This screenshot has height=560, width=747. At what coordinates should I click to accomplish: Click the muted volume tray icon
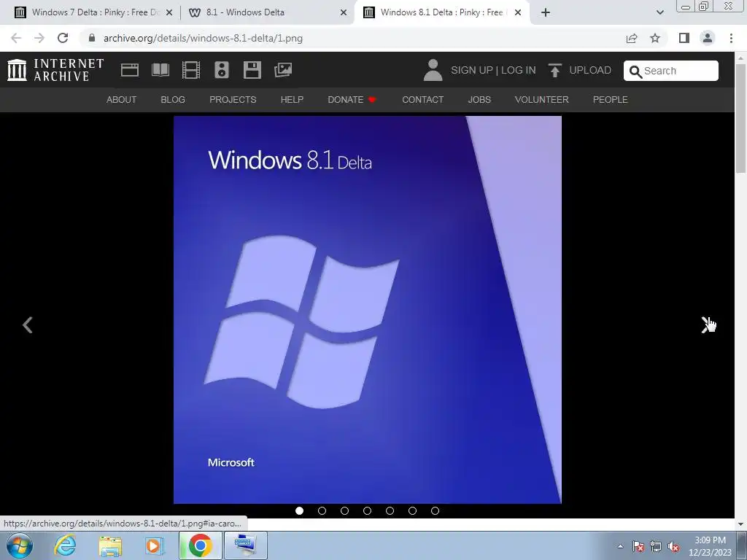tap(673, 547)
